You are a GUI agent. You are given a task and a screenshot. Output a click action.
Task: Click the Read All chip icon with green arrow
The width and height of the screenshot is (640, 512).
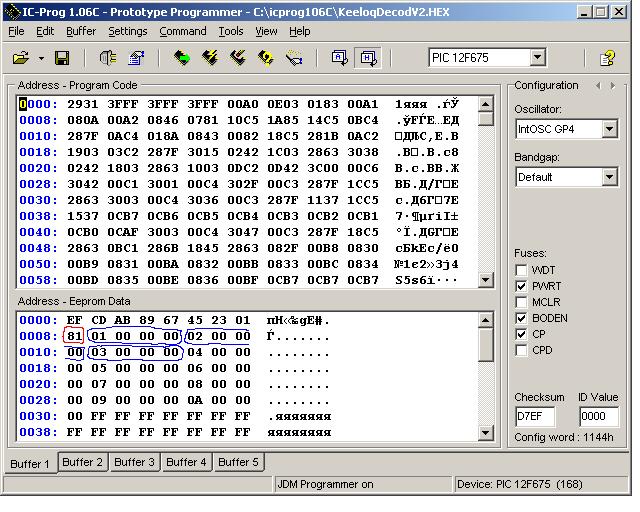pyautogui.click(x=182, y=58)
